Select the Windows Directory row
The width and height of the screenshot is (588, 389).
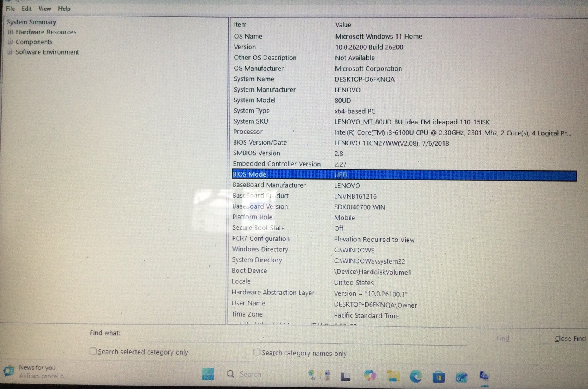(404, 250)
